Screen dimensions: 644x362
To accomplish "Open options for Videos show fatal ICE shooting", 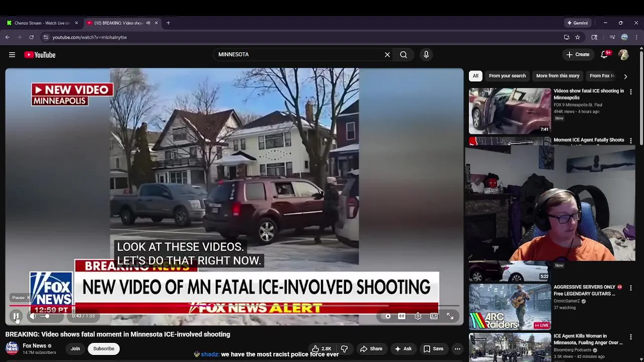I will (631, 92).
